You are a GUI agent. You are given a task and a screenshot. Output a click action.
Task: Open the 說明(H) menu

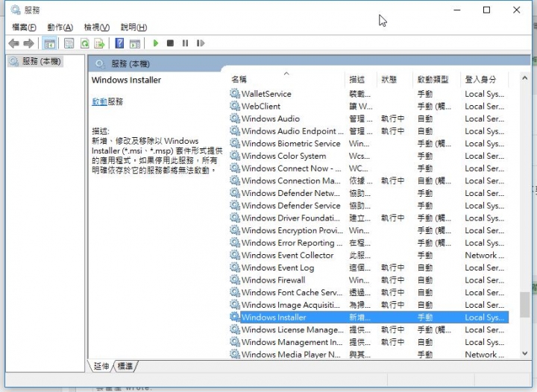click(134, 27)
